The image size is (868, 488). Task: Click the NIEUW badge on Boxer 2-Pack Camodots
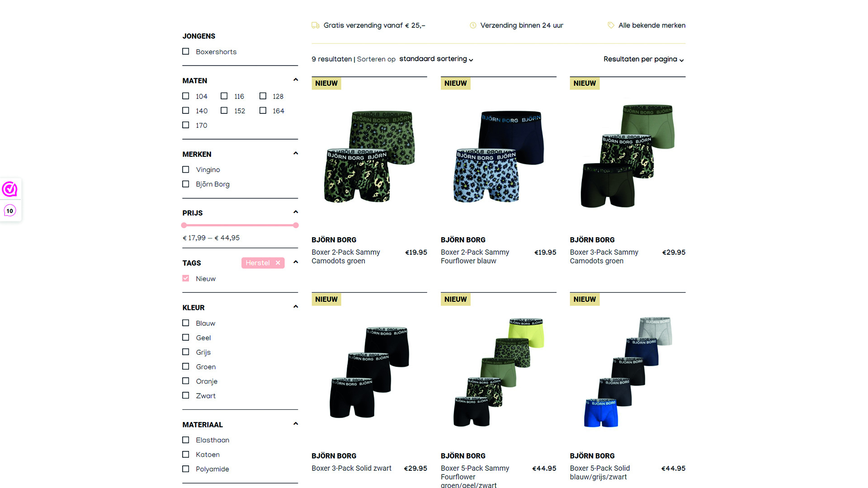coord(326,84)
